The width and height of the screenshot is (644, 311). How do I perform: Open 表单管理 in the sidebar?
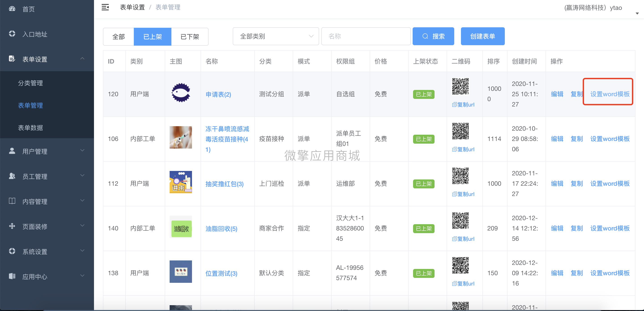[30, 105]
